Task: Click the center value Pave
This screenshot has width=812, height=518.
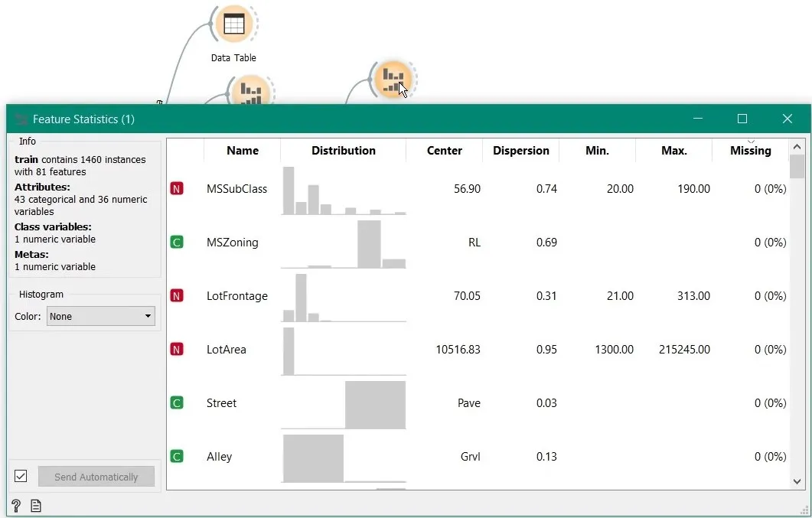Action: tap(469, 403)
